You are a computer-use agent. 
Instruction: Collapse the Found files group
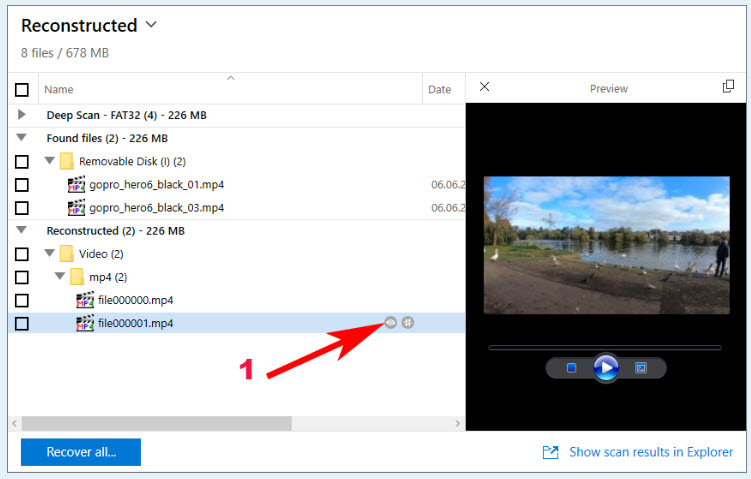click(22, 138)
